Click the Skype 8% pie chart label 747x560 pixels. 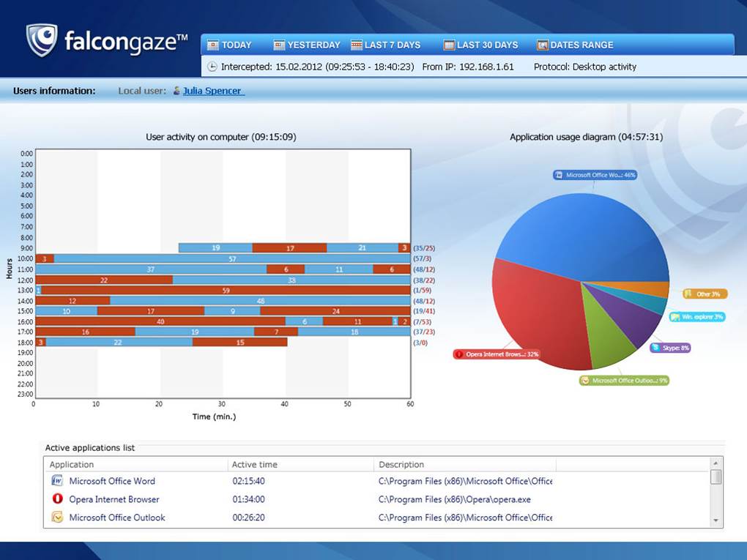[x=670, y=348]
